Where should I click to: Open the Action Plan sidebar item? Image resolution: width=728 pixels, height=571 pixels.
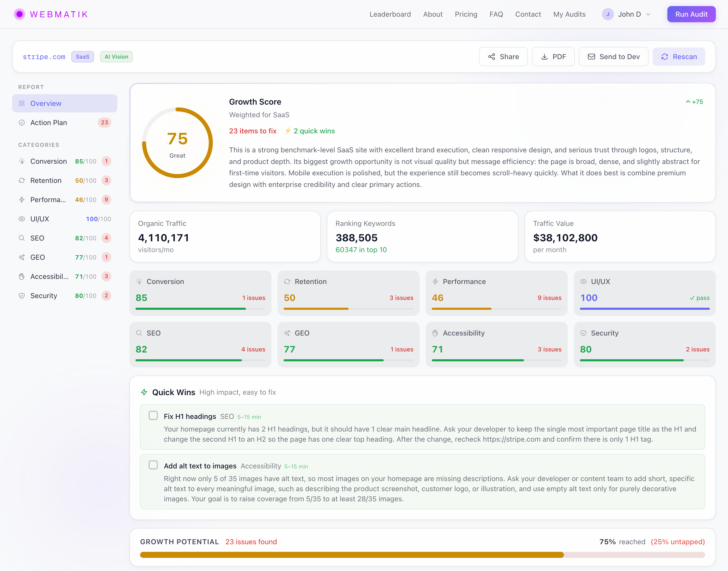(49, 123)
